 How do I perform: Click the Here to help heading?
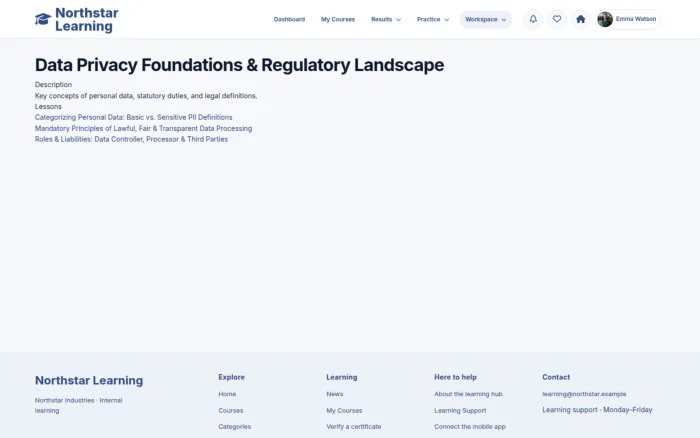[x=455, y=377]
